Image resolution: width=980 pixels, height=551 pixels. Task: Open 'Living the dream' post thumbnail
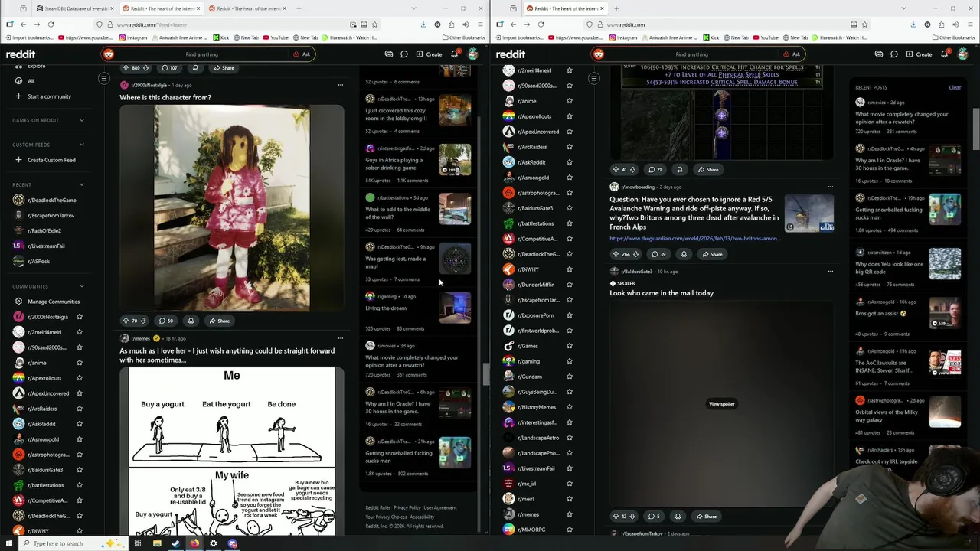point(455,308)
